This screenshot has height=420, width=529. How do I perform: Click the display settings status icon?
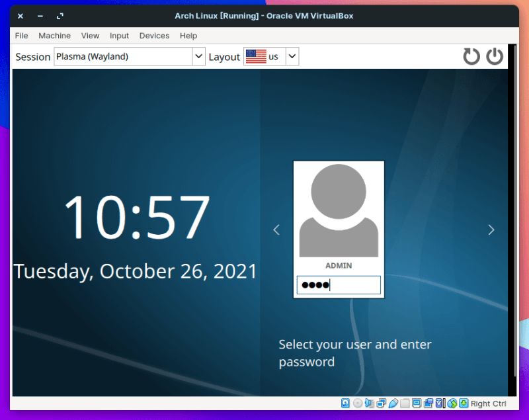pos(417,403)
